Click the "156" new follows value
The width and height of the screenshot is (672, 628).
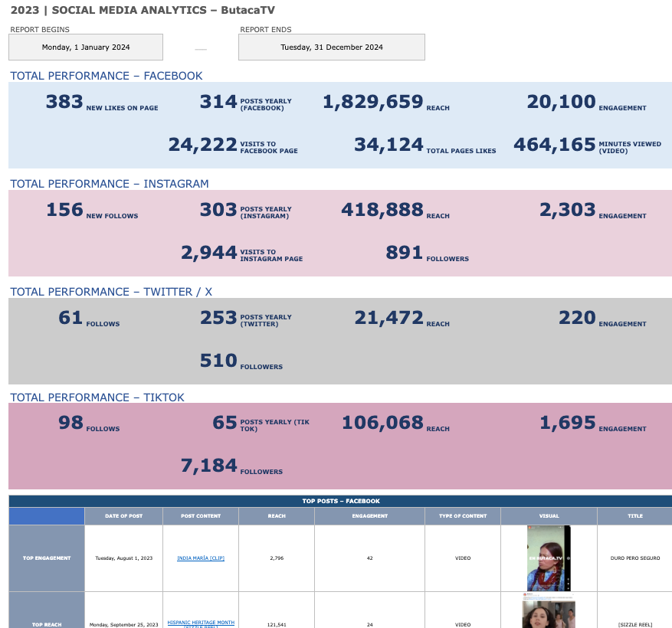tap(64, 210)
